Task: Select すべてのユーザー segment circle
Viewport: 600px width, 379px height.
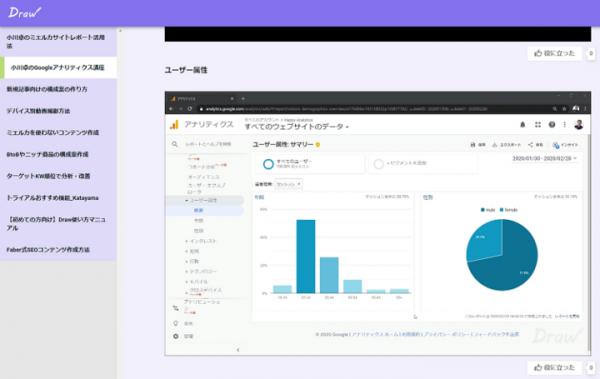Action: [268, 164]
